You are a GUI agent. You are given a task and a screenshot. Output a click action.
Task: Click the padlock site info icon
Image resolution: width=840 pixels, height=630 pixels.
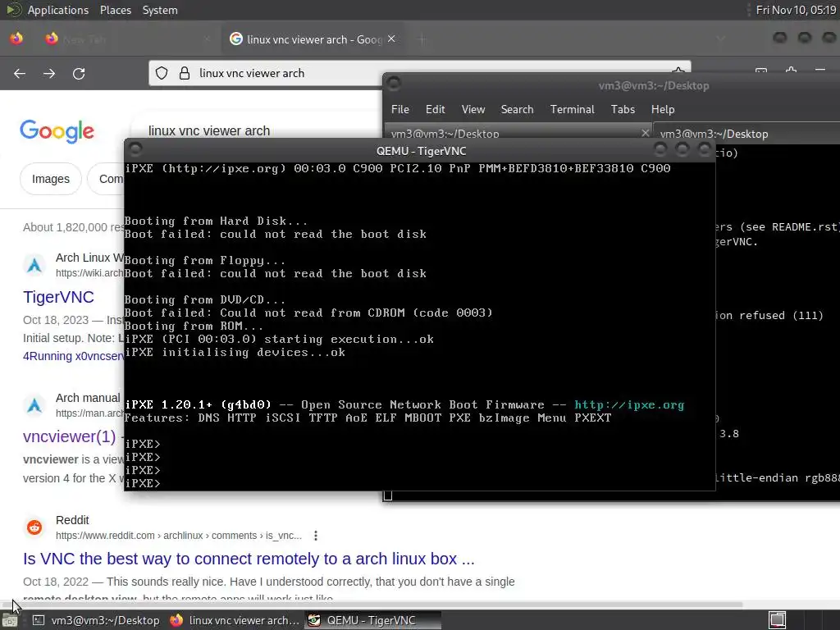point(185,73)
